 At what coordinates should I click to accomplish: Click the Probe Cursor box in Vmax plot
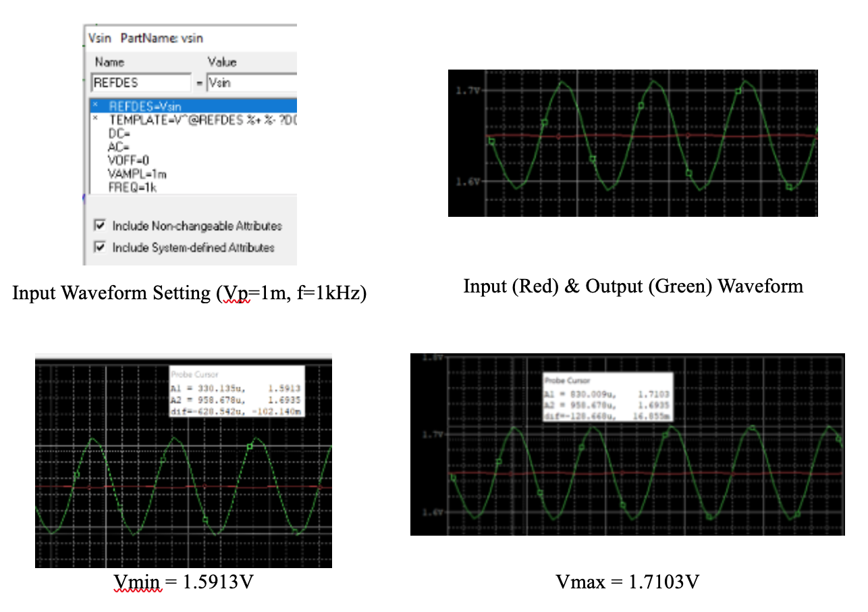click(x=607, y=397)
